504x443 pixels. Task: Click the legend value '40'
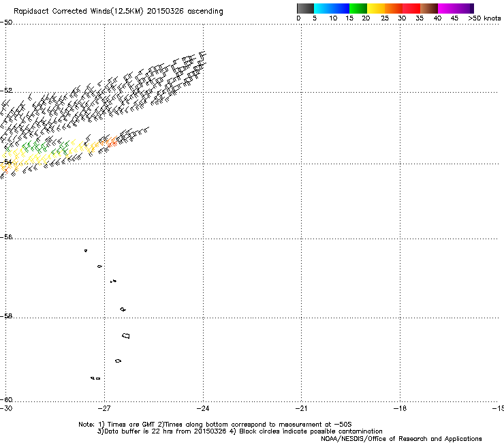(x=437, y=18)
